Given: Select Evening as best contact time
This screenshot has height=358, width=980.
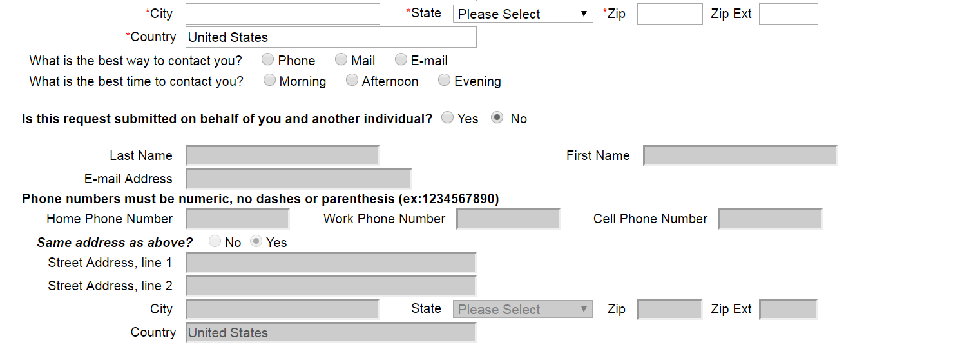Looking at the screenshot, I should coord(444,81).
